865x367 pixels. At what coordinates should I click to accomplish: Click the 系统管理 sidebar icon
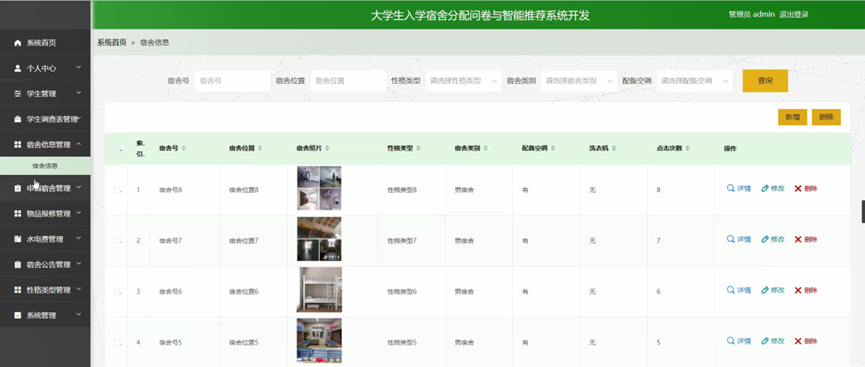coord(18,316)
